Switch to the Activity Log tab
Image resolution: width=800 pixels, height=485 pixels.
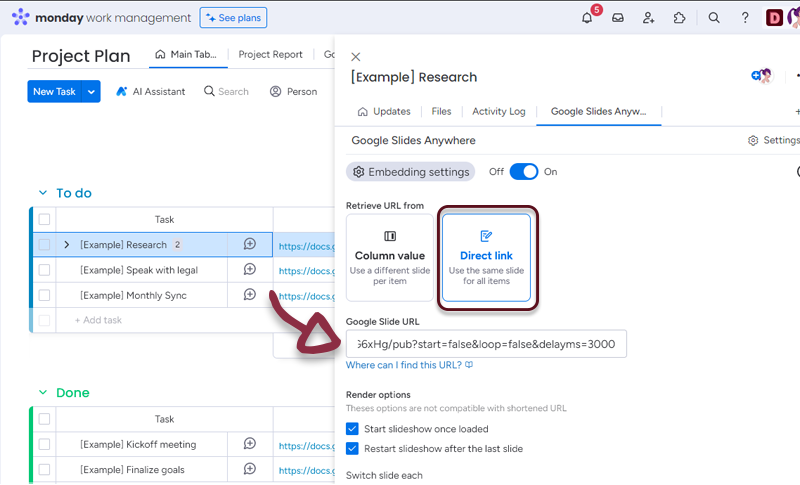click(498, 112)
